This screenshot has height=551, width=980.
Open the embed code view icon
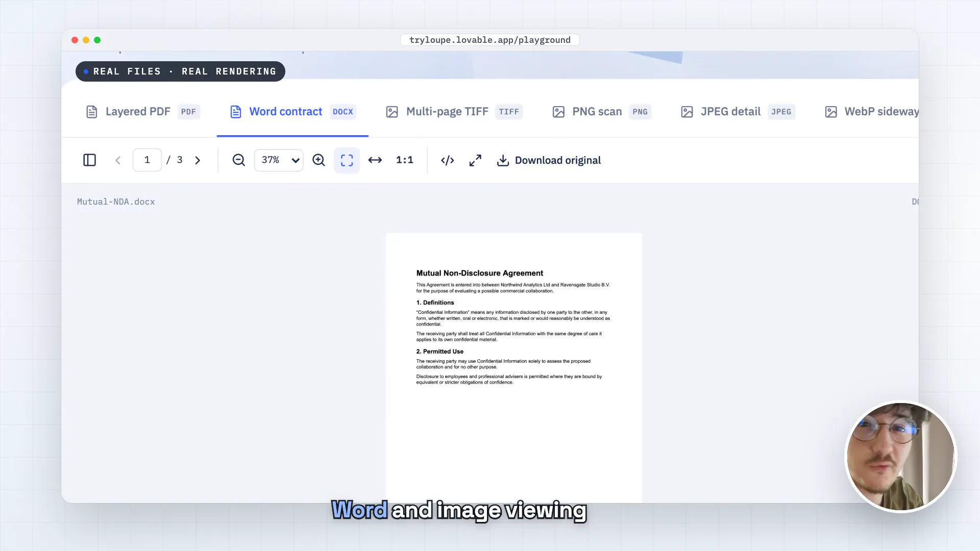click(448, 160)
